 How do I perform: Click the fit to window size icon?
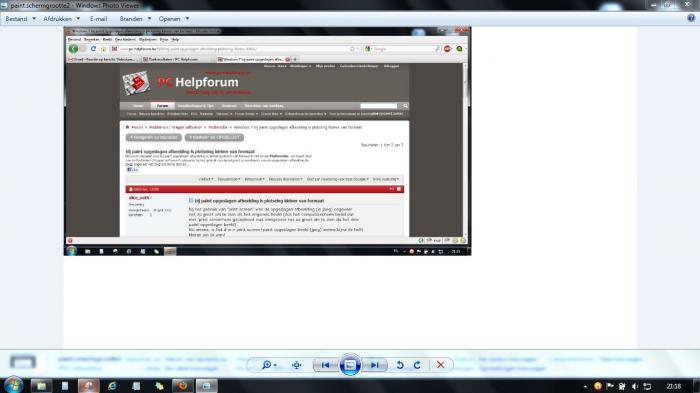(296, 365)
